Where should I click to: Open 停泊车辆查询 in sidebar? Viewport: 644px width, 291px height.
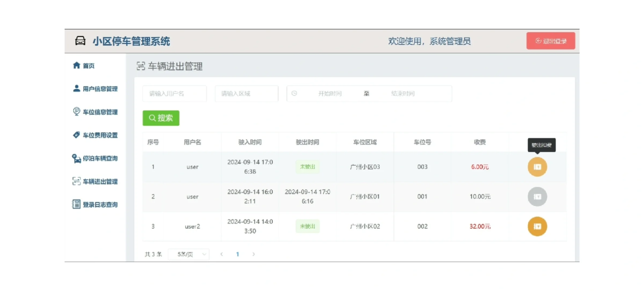pos(100,158)
